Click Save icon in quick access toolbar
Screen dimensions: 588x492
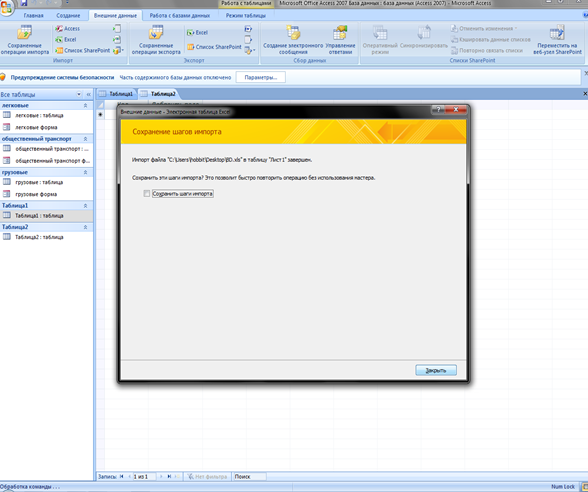24,3
